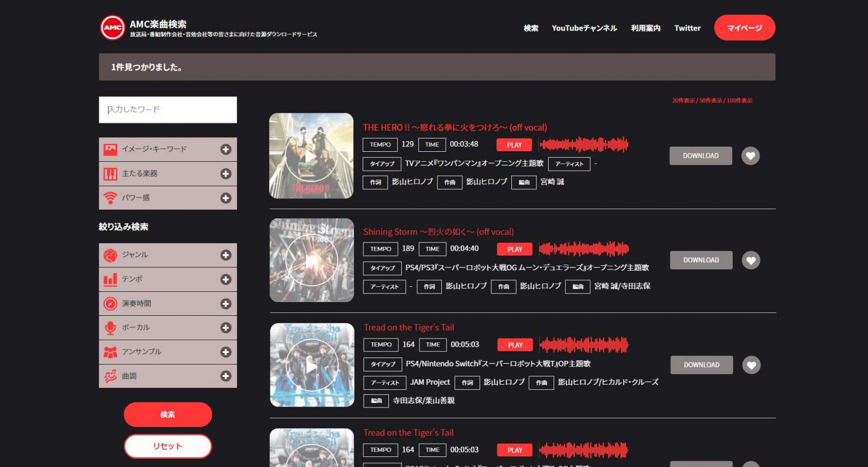Click the リセット reset button
The image size is (868, 467).
point(167,446)
